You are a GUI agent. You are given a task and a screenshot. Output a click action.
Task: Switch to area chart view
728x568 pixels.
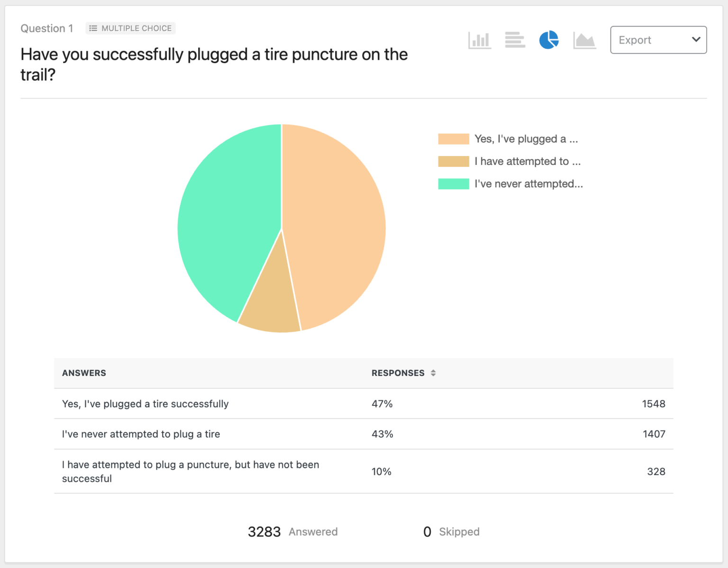pyautogui.click(x=584, y=40)
